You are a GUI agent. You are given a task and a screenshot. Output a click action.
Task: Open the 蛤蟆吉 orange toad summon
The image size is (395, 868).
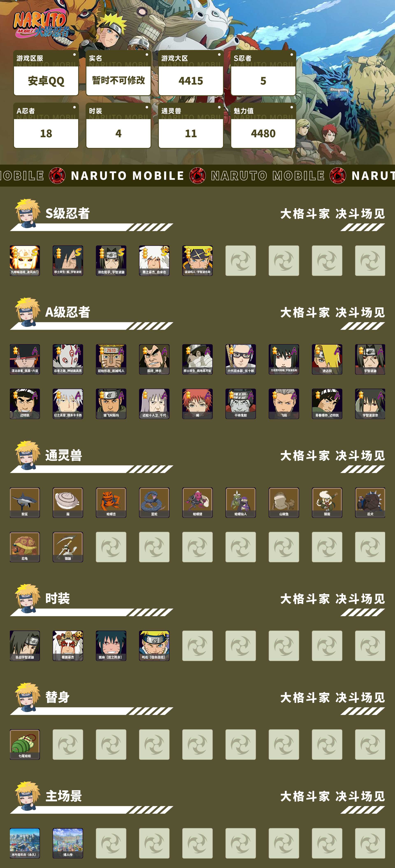tap(111, 502)
